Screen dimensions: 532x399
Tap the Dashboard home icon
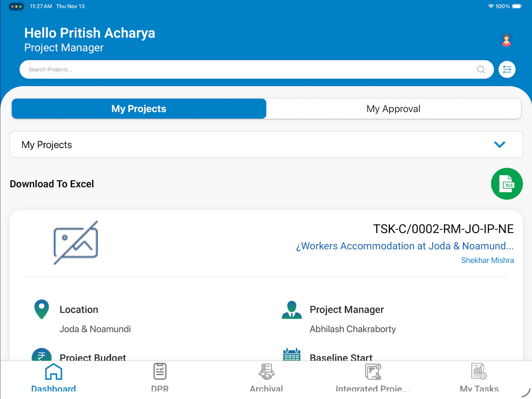54,372
